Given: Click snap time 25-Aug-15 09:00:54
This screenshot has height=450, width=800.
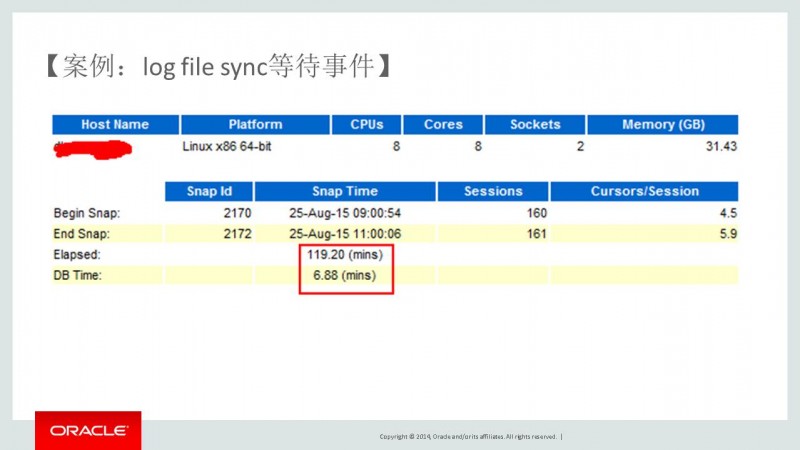Looking at the screenshot, I should [x=345, y=213].
